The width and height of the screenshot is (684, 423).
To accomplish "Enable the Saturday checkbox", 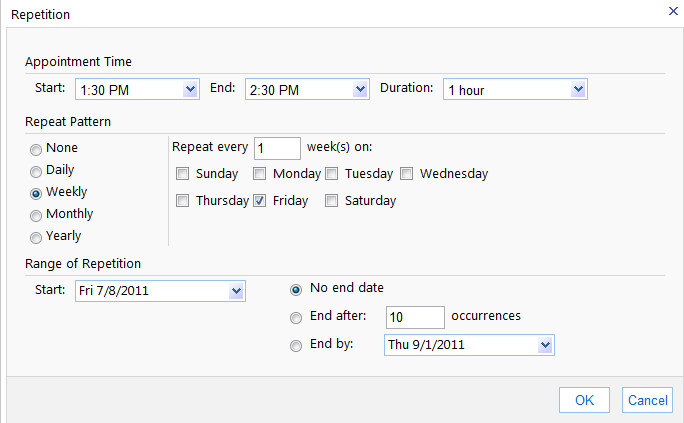I will pyautogui.click(x=331, y=201).
